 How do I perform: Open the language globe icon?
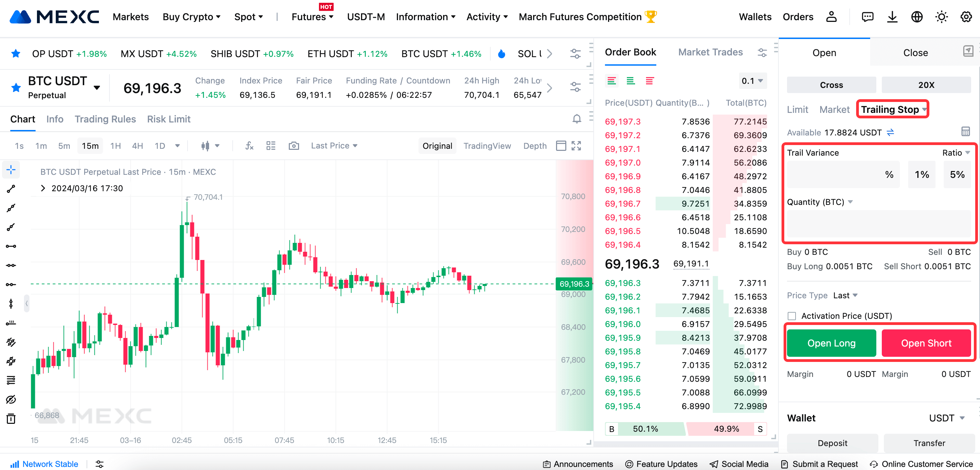coord(917,17)
